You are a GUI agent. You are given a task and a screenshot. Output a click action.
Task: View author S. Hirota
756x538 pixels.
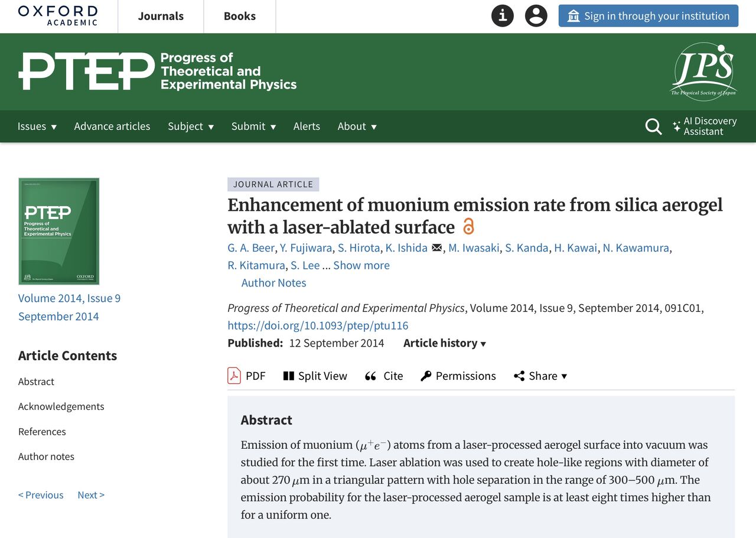359,248
